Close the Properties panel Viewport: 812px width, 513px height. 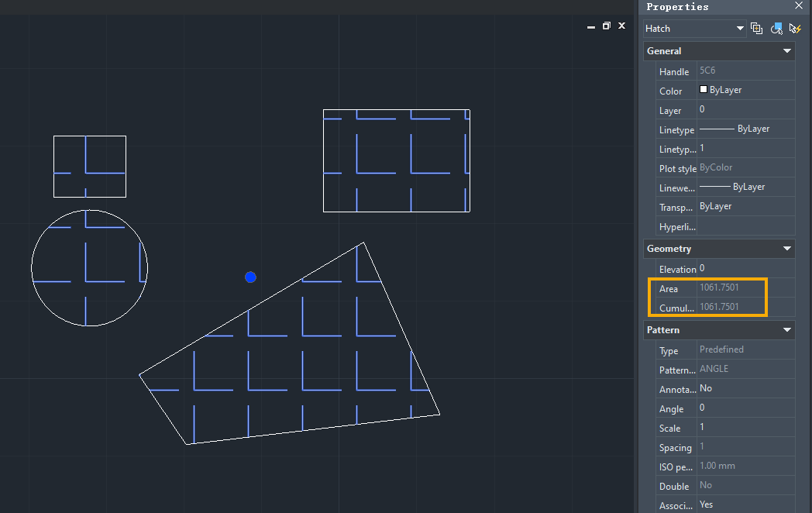coord(799,5)
